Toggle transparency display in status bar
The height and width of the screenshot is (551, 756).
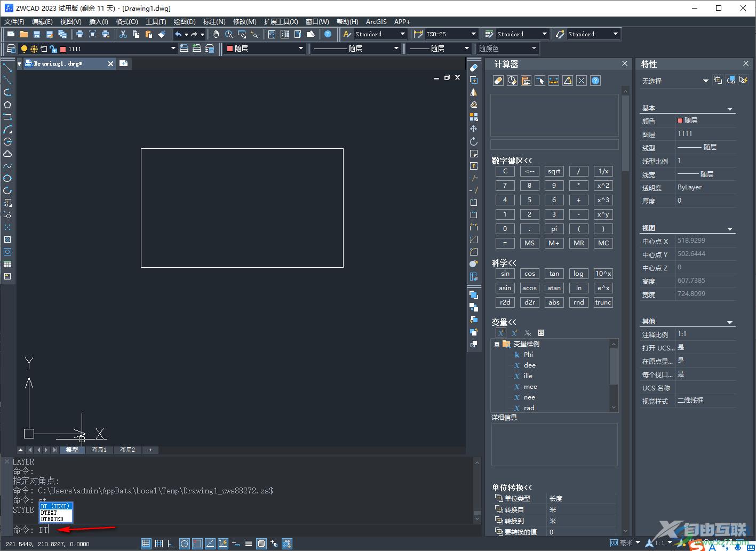point(261,544)
